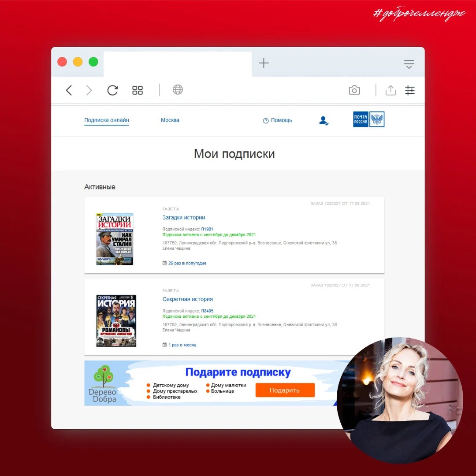Click the Помощь help link

pyautogui.click(x=278, y=120)
